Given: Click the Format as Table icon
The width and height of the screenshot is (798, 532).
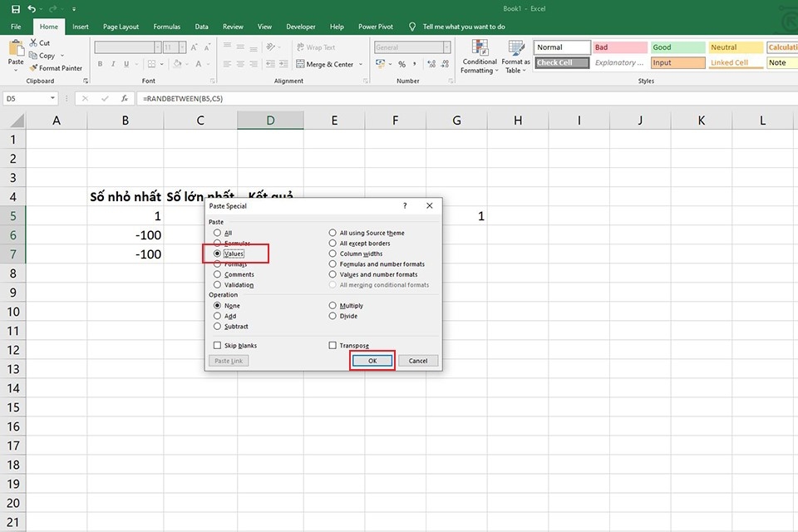Looking at the screenshot, I should (x=515, y=47).
